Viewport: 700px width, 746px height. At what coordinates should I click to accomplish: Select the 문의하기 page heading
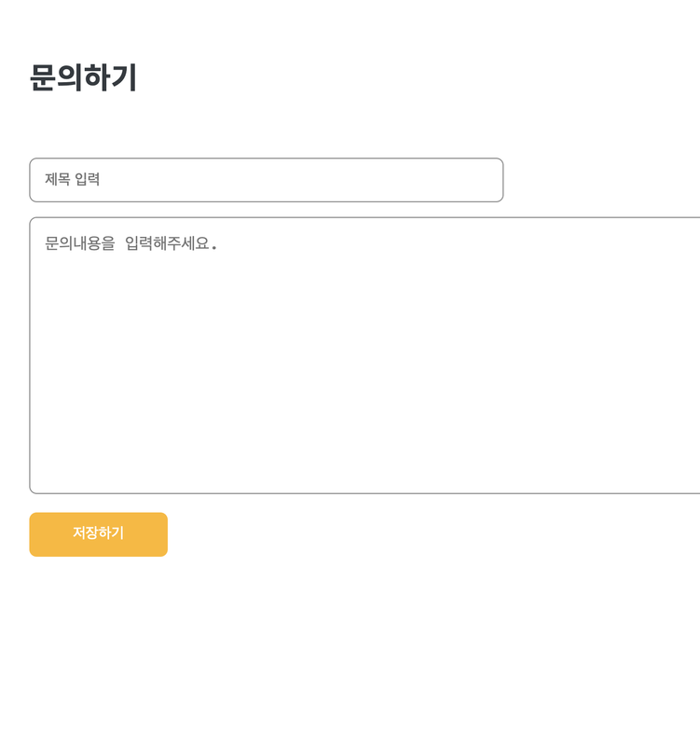pyautogui.click(x=83, y=77)
